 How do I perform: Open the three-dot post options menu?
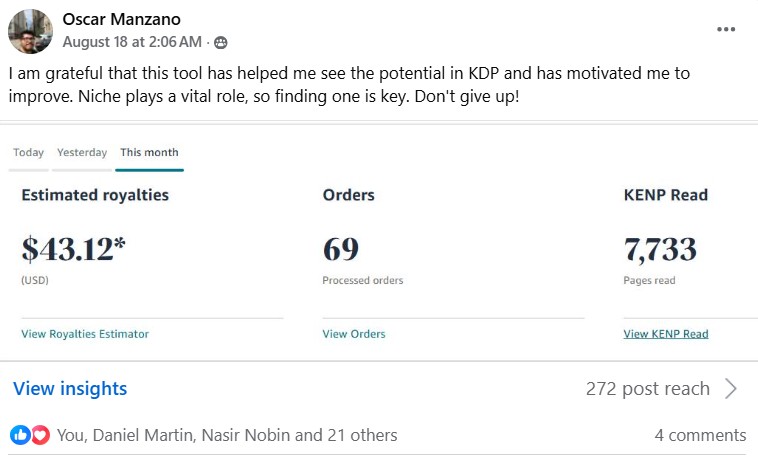tap(726, 29)
